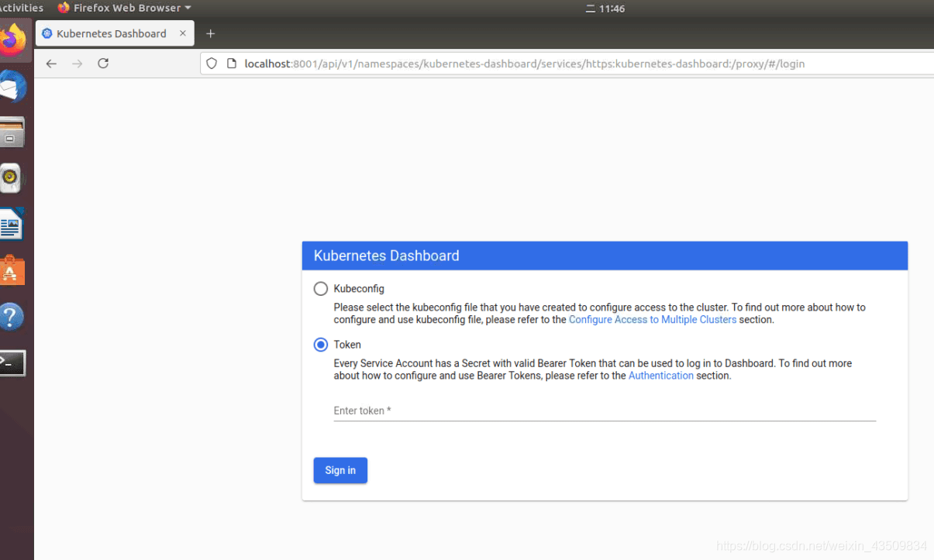Select the Kubernetes Dashboard browser tab
Image resolution: width=934 pixels, height=560 pixels.
pos(115,33)
